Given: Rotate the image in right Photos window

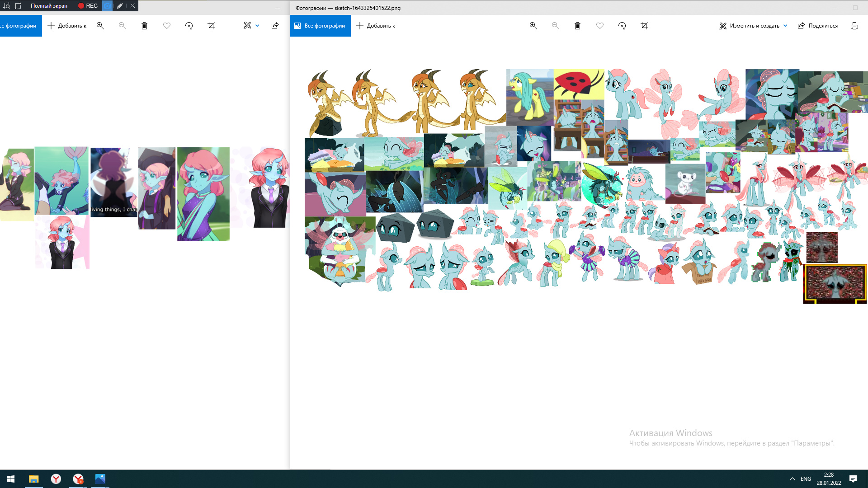Looking at the screenshot, I should pyautogui.click(x=622, y=26).
